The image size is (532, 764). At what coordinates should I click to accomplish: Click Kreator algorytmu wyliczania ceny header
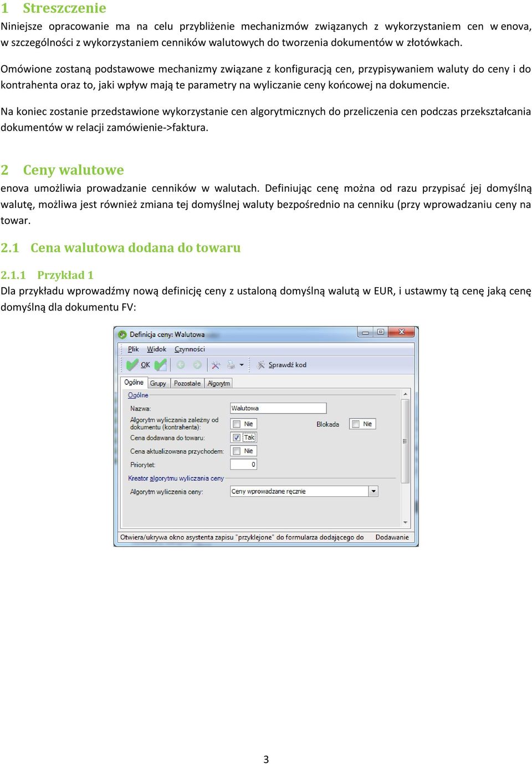coord(176,478)
